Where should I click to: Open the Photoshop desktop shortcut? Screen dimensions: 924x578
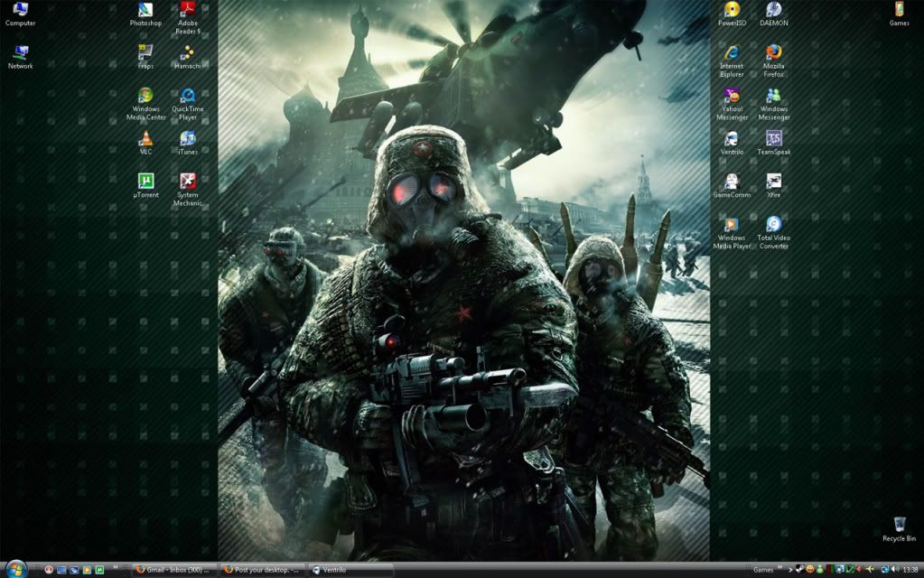145,11
